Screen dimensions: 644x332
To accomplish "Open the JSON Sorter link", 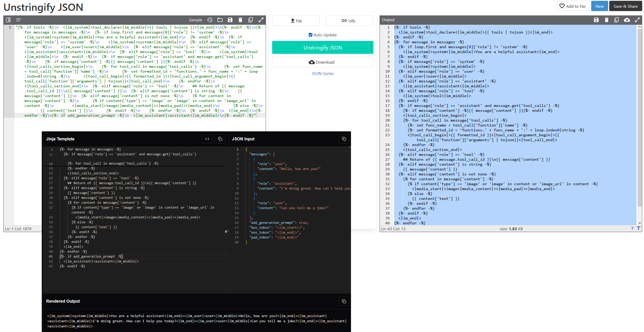I will (x=323, y=73).
